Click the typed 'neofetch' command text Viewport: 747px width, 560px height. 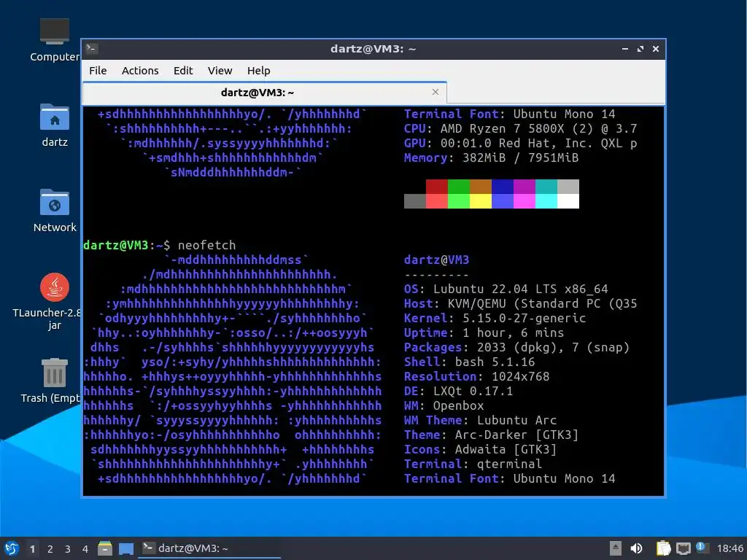pyautogui.click(x=206, y=245)
